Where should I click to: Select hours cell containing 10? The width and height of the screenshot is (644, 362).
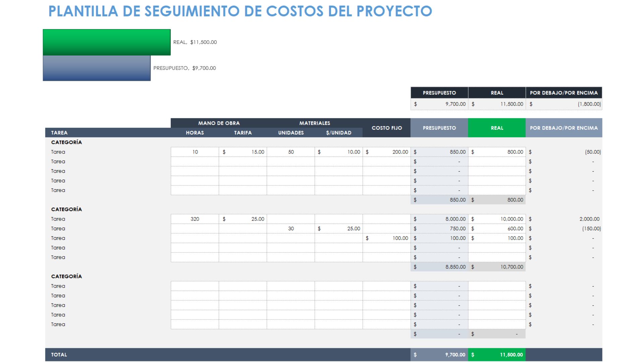[x=195, y=152]
